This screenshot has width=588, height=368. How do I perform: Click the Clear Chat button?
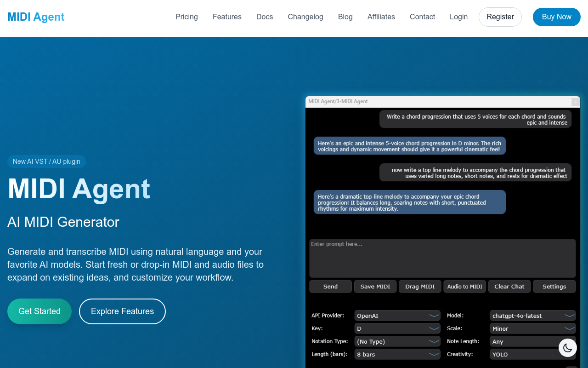[x=509, y=287]
